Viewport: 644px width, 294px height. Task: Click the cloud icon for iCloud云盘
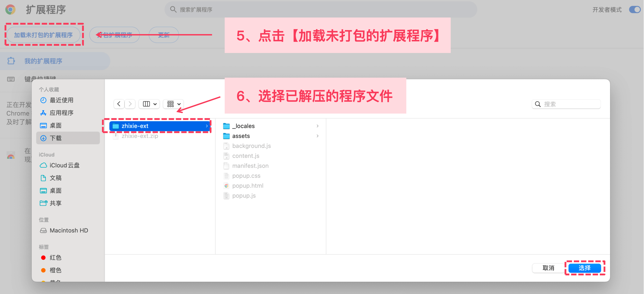click(x=43, y=165)
